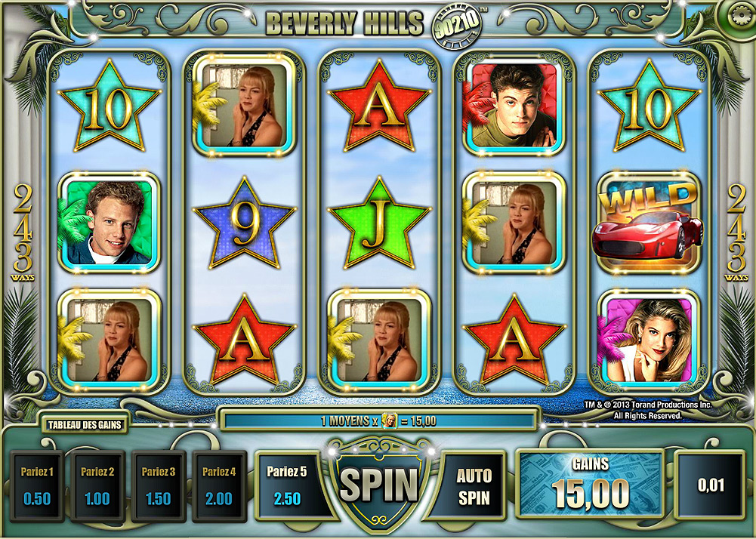Viewport: 756px width, 539px height.
Task: Select the blue 9 star symbol
Action: [244, 223]
